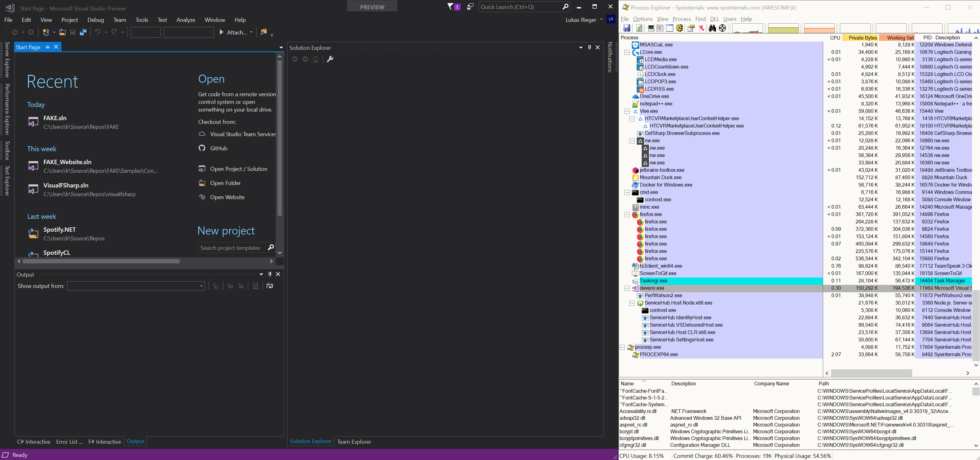Image resolution: width=980 pixels, height=460 pixels.
Task: Click Navigate Forward arrow in Visual Studio toolbar
Action: click(31, 32)
